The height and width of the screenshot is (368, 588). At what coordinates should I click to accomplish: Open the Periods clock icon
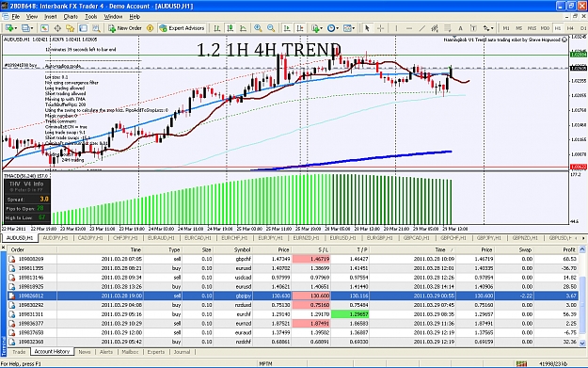[x=331, y=28]
